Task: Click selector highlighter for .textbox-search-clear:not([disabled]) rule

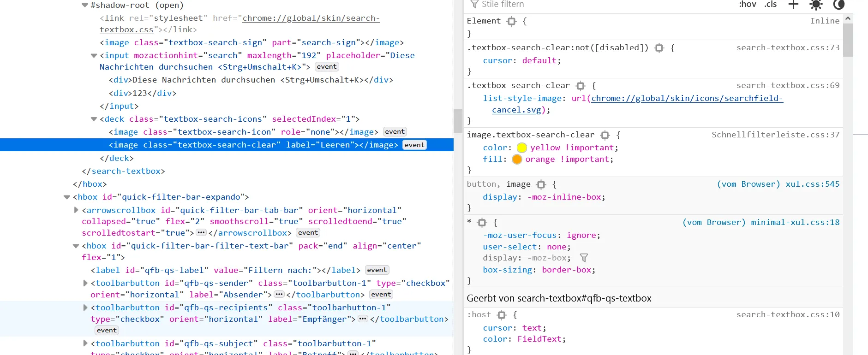Action: [659, 48]
